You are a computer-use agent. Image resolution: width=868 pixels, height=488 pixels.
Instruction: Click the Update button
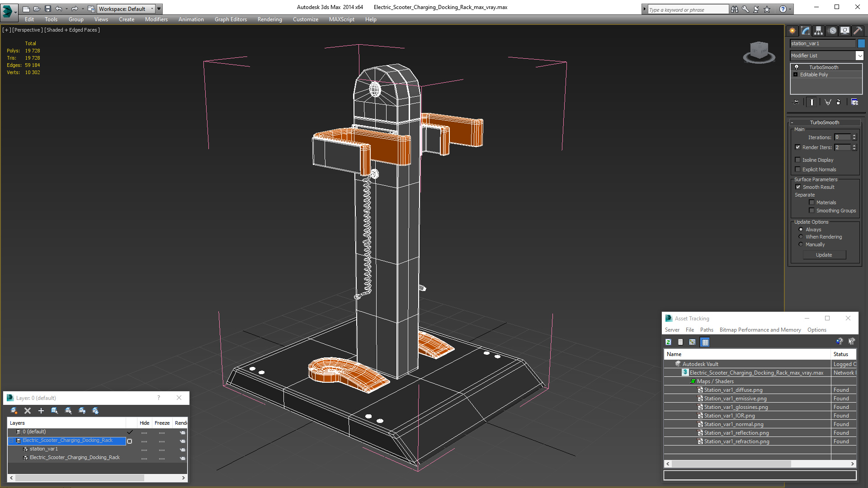[x=824, y=255]
